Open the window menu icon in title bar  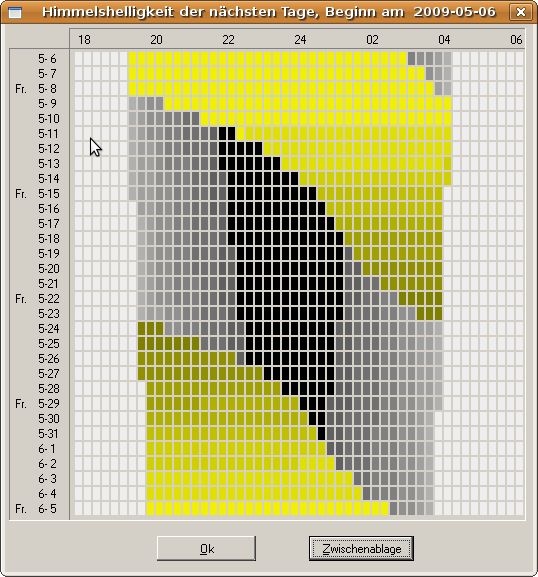15,13
